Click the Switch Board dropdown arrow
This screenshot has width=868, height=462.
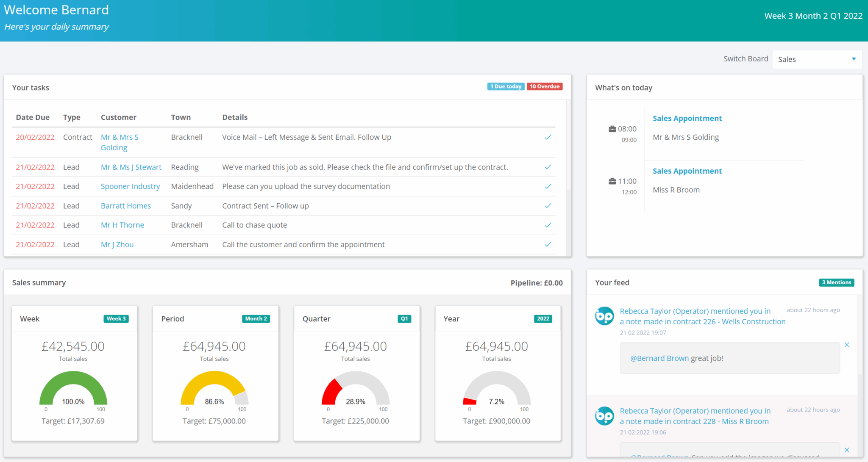pyautogui.click(x=854, y=59)
